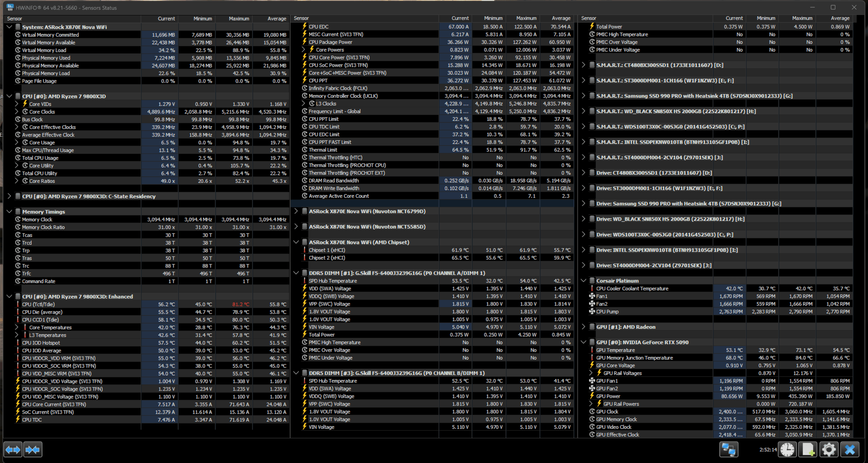Close sensors with the blue X button
The width and height of the screenshot is (868, 463).
click(850, 450)
